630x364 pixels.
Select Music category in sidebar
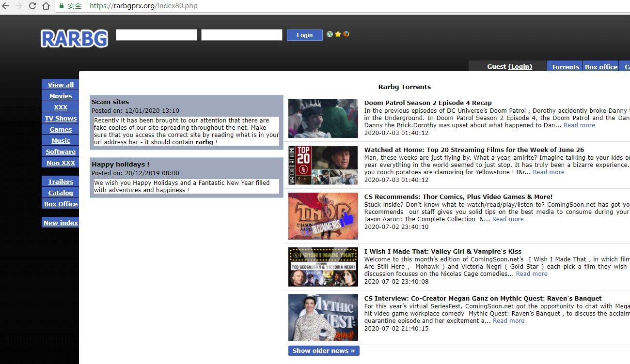point(61,140)
